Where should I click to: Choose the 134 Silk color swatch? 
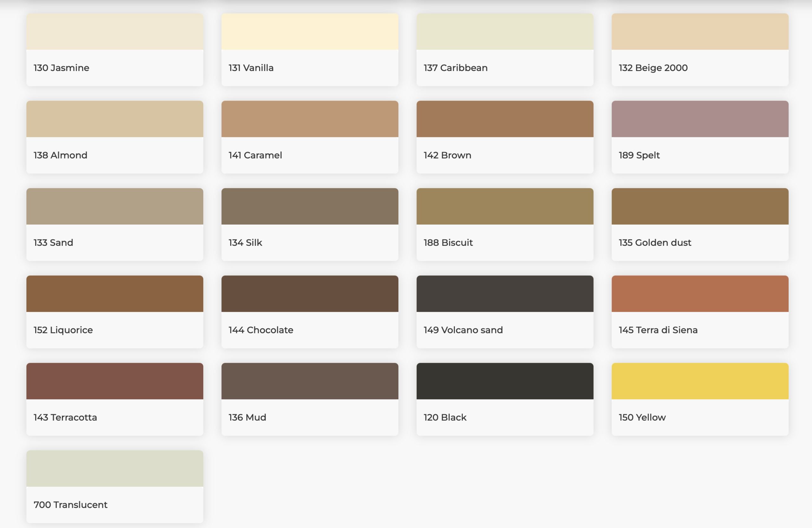310,206
